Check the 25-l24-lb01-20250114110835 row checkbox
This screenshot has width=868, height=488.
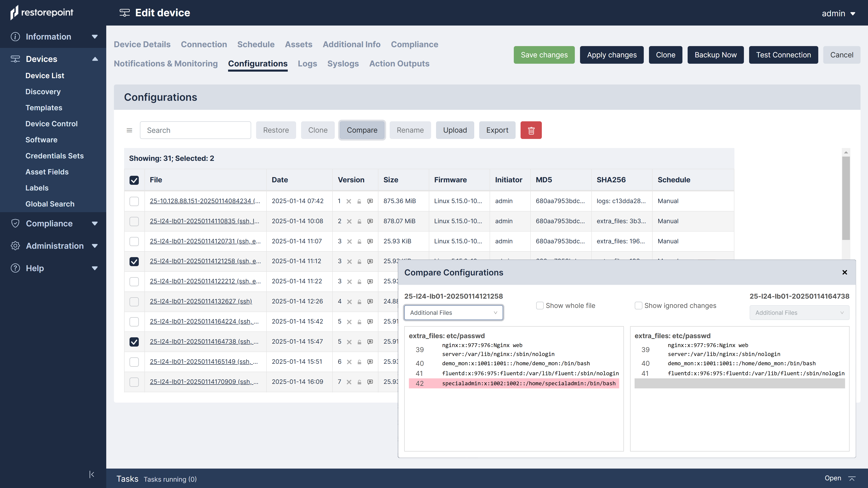point(134,221)
